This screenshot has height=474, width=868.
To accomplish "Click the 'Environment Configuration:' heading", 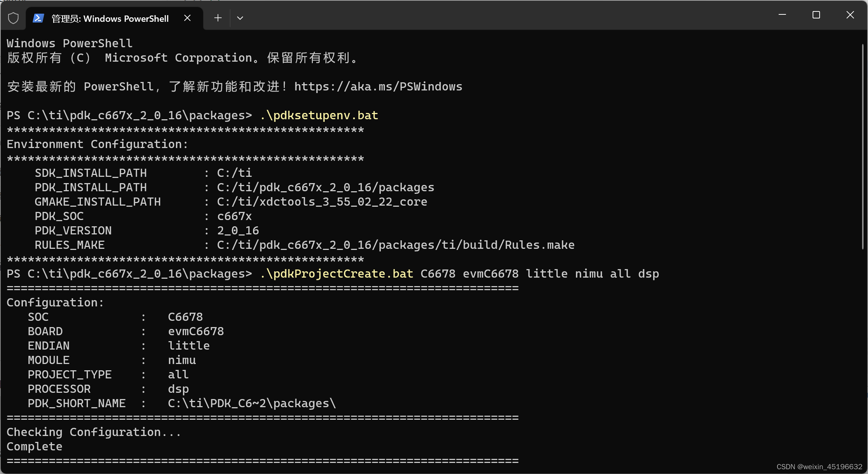I will point(98,144).
